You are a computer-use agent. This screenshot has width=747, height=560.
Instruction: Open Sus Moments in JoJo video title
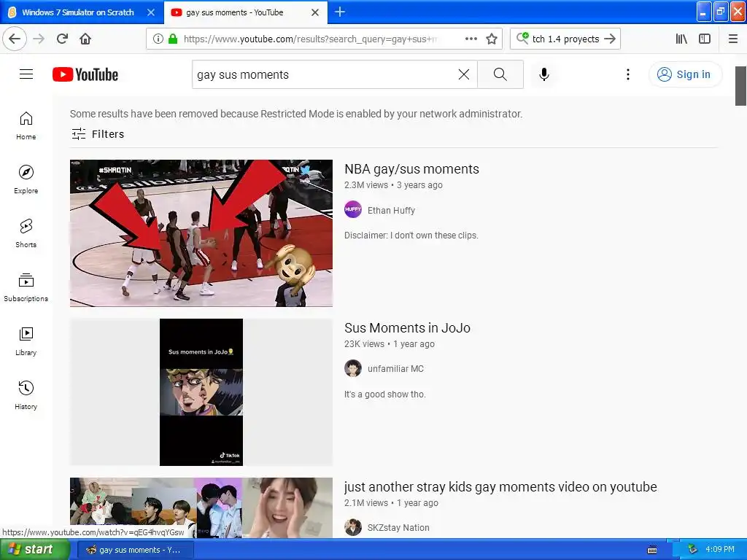point(407,328)
